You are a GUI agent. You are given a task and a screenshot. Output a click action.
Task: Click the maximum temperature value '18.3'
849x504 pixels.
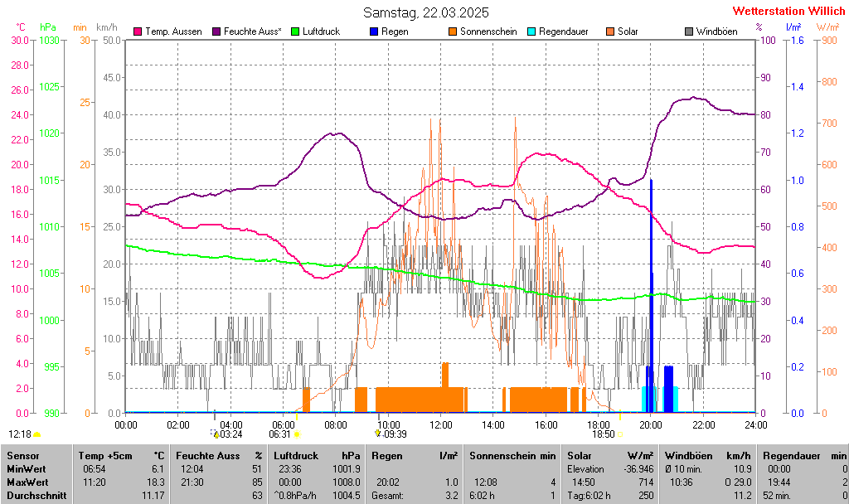[156, 482]
